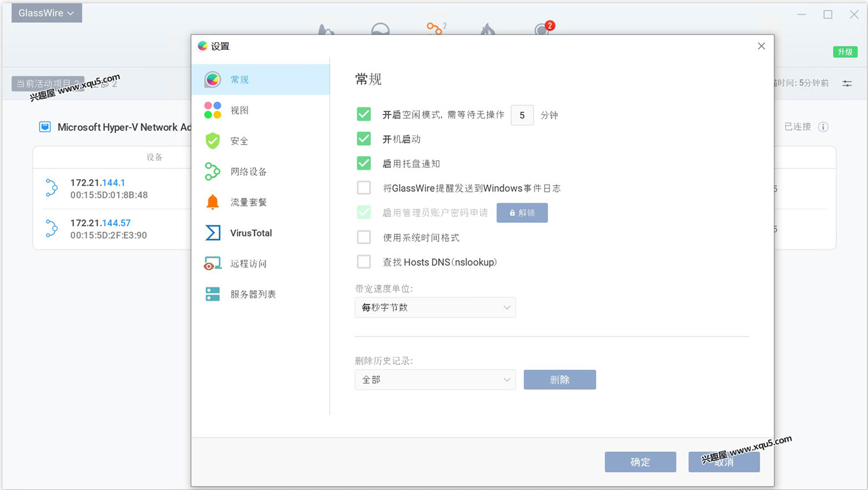868x490 pixels.
Task: Click the 解锁 unlock button
Action: point(522,213)
